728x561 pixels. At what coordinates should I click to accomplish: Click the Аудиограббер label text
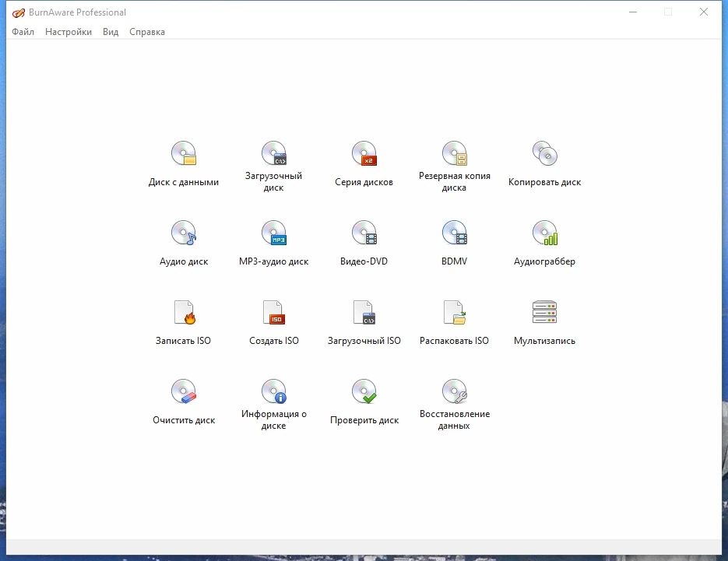544,261
